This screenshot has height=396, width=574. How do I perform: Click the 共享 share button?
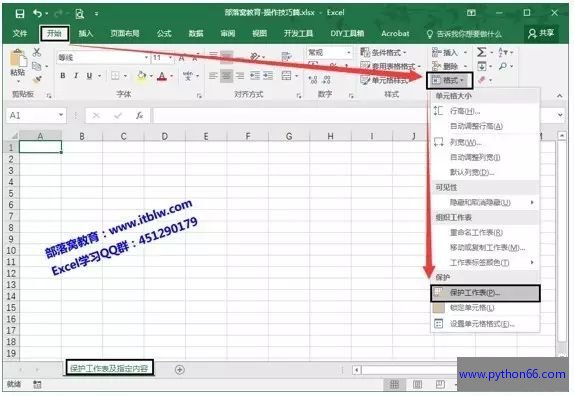click(x=541, y=34)
